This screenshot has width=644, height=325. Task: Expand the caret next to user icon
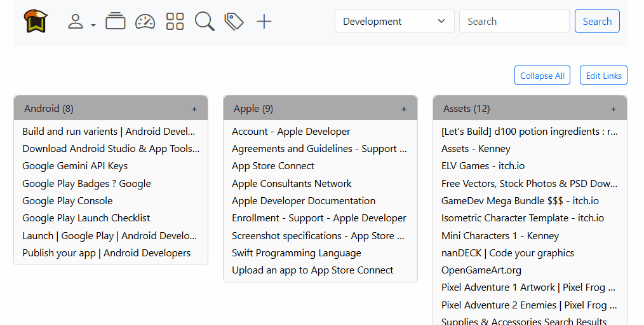(x=93, y=25)
